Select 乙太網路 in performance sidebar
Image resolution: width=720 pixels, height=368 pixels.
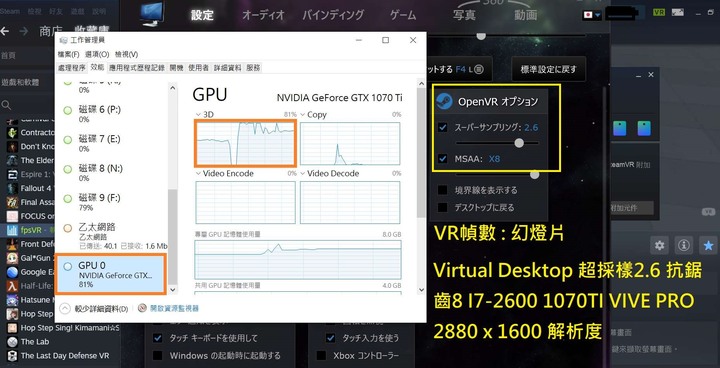tap(112, 236)
